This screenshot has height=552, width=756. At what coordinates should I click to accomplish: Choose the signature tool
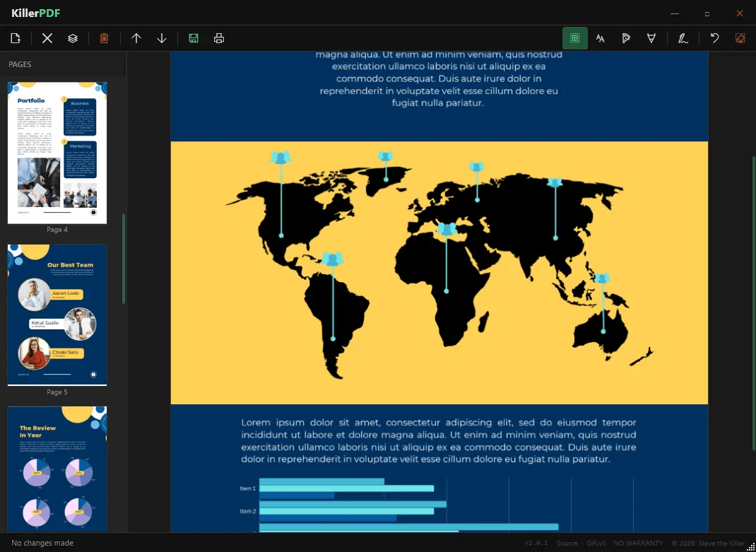683,38
